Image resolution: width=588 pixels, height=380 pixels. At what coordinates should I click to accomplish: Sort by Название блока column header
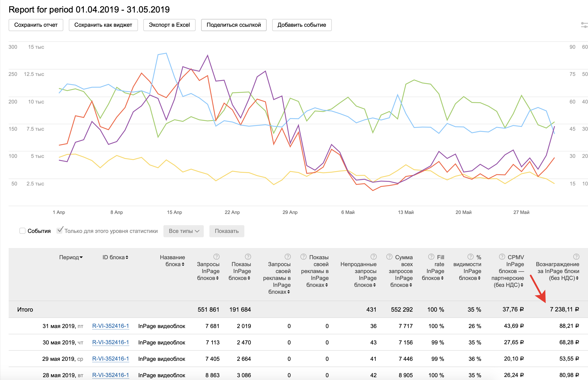click(x=172, y=261)
